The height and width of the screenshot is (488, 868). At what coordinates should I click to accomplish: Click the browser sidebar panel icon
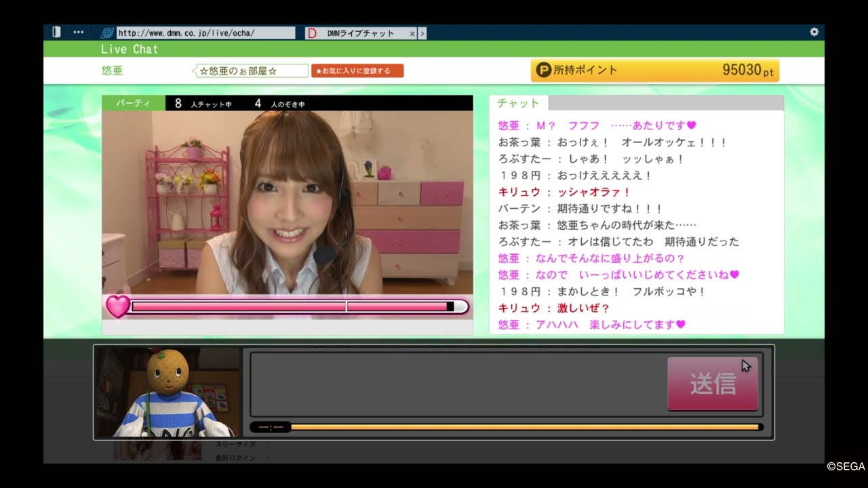click(56, 32)
